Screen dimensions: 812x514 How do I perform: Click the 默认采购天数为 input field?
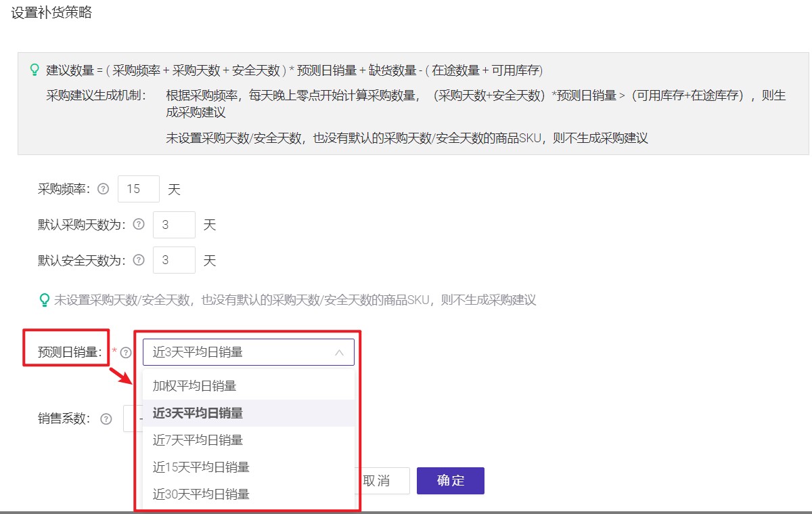pos(174,225)
